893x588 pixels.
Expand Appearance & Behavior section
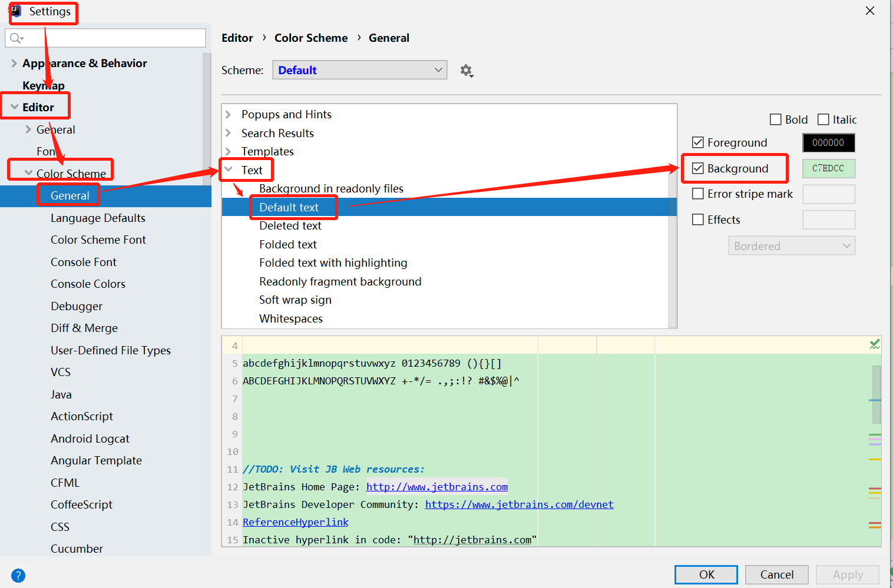click(14, 63)
